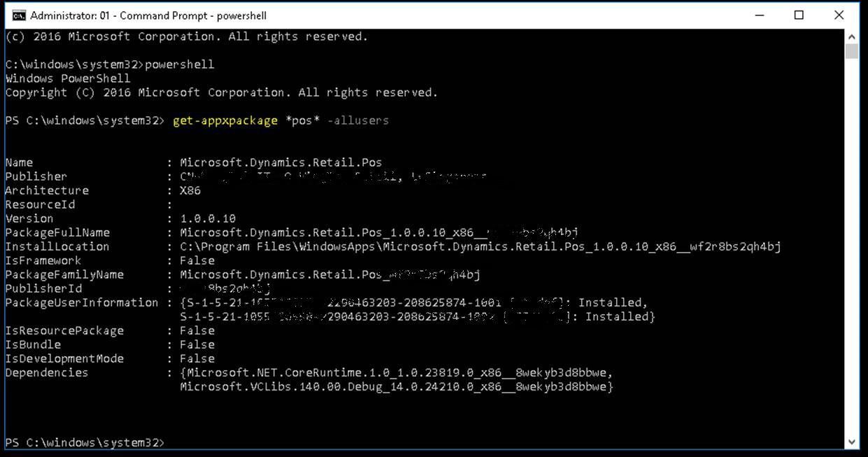868x457 pixels.
Task: Close the Command Prompt window
Action: (839, 15)
